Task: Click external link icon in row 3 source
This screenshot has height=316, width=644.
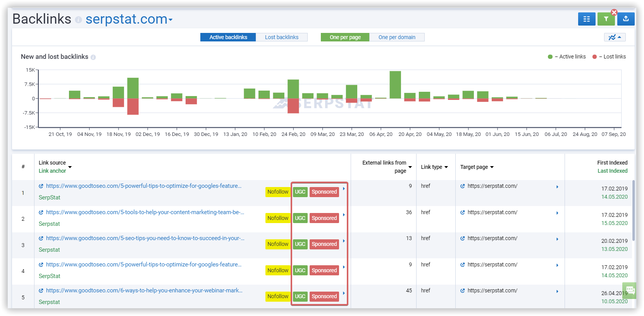Action: tap(41, 239)
